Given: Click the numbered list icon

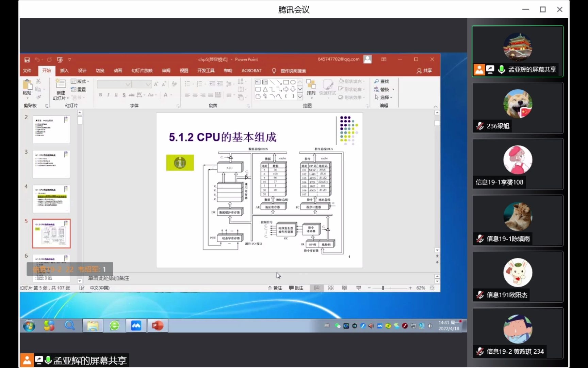Looking at the screenshot, I should click(199, 84).
